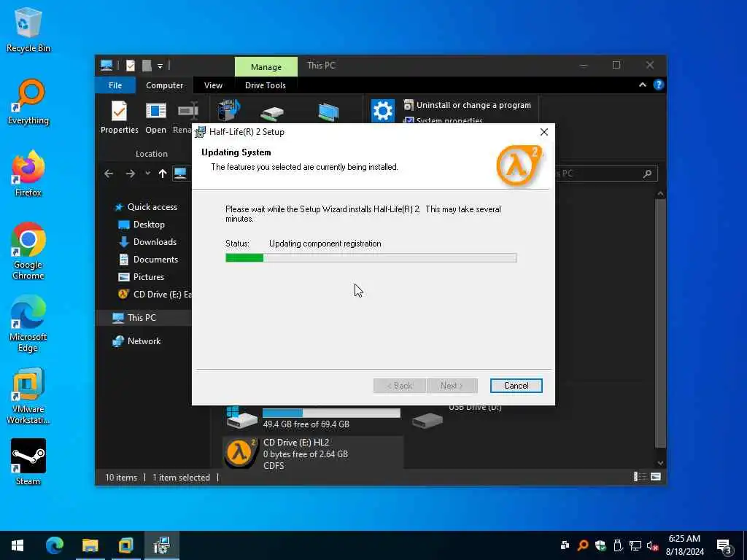This screenshot has width=747, height=560.
Task: Click Cancel in Half-Life 2 Setup
Action: point(516,386)
